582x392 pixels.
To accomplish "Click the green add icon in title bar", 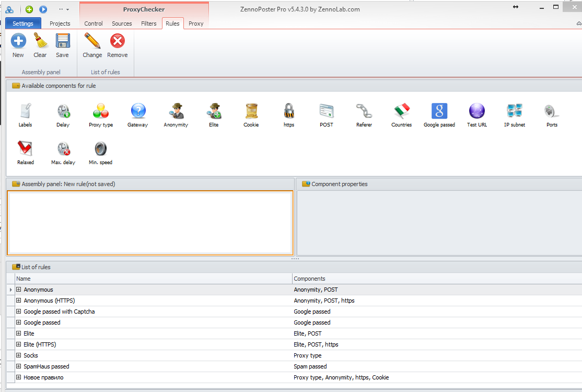I will (29, 9).
